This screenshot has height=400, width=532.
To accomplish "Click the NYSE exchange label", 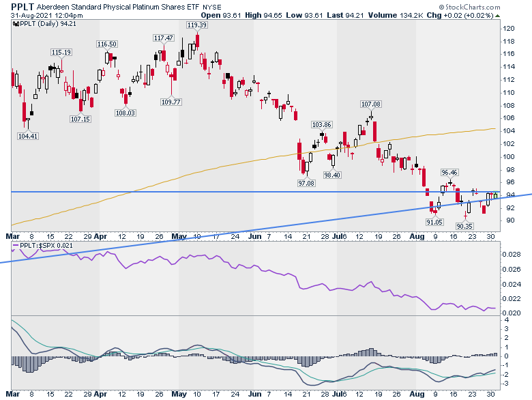I will 212,7.
